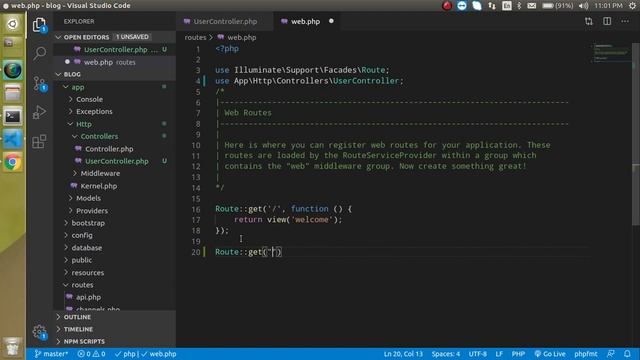Open the system settings gear in top panel

[x=632, y=6]
